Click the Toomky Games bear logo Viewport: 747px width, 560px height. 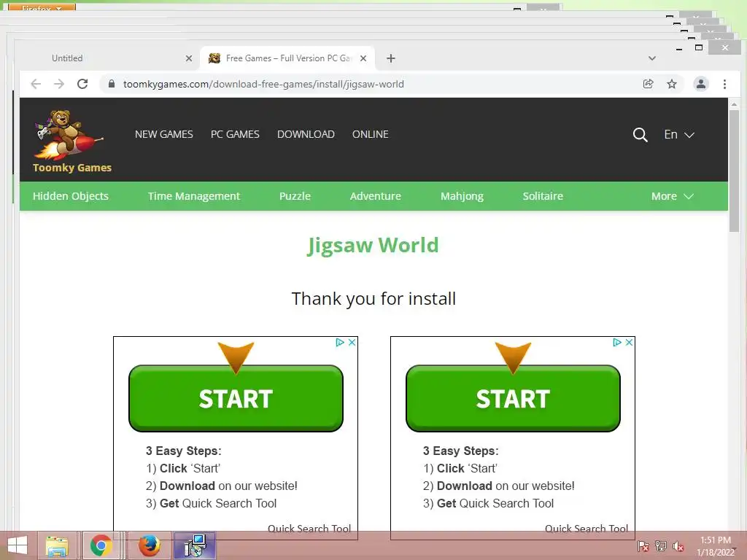[71, 141]
